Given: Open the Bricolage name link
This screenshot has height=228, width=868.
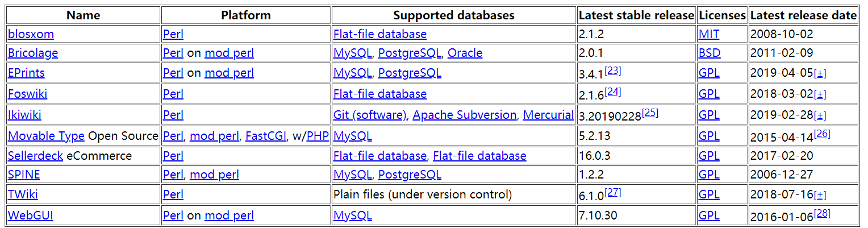Looking at the screenshot, I should 33,53.
